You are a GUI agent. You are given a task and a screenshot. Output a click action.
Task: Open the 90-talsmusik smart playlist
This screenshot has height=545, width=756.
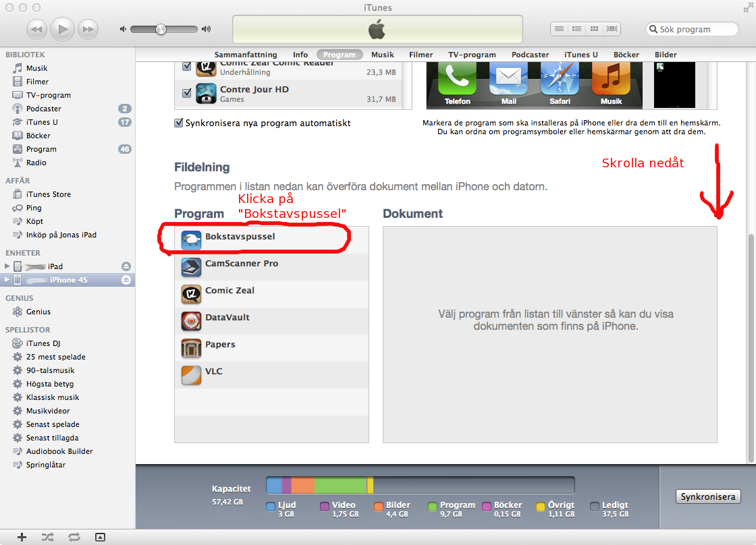(67, 370)
